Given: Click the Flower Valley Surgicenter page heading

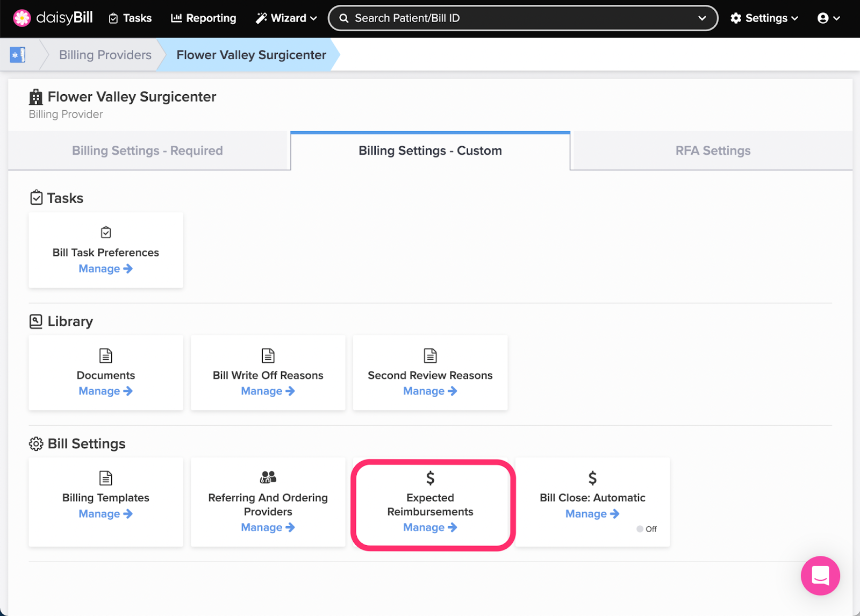Looking at the screenshot, I should click(x=132, y=97).
